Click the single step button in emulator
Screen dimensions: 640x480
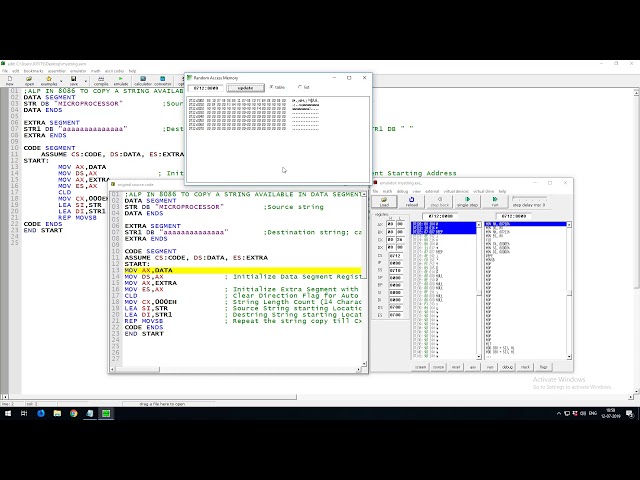(467, 201)
